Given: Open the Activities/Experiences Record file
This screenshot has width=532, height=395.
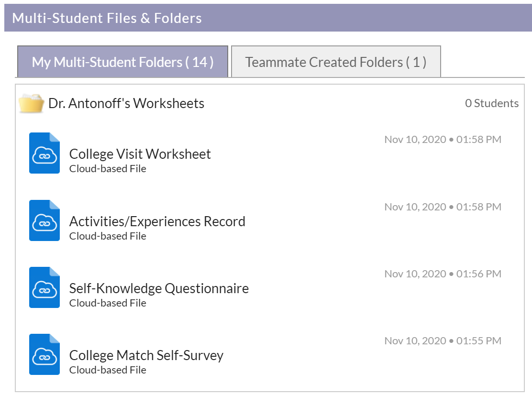Looking at the screenshot, I should tap(157, 221).
